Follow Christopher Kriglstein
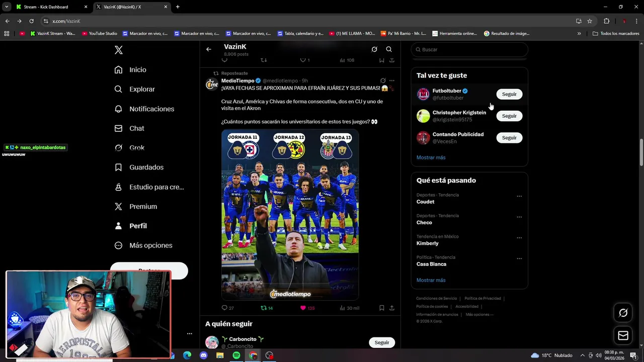 coord(509,116)
